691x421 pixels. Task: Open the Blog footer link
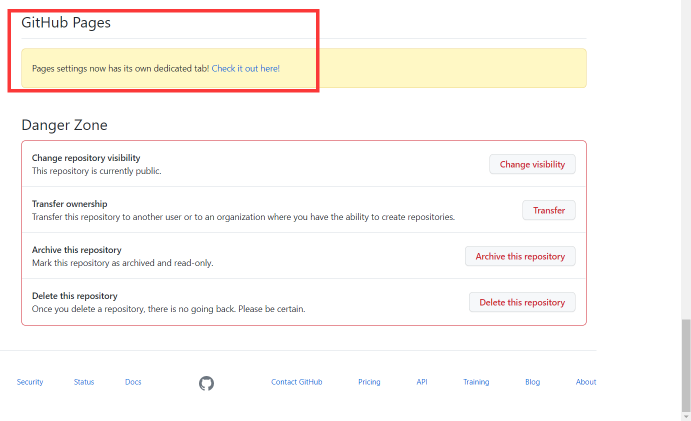[532, 382]
